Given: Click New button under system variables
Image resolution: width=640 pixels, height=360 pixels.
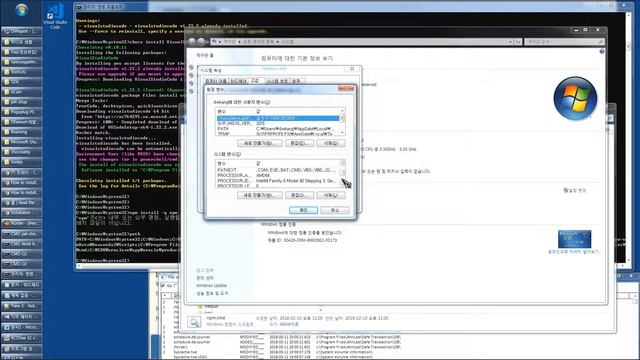Looking at the screenshot, I should tap(260, 195).
